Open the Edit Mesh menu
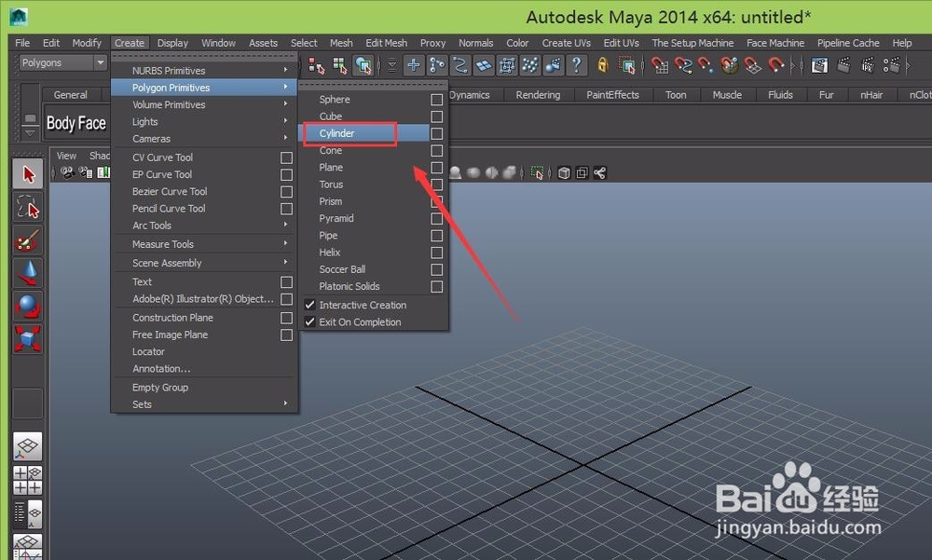932x560 pixels. click(387, 43)
